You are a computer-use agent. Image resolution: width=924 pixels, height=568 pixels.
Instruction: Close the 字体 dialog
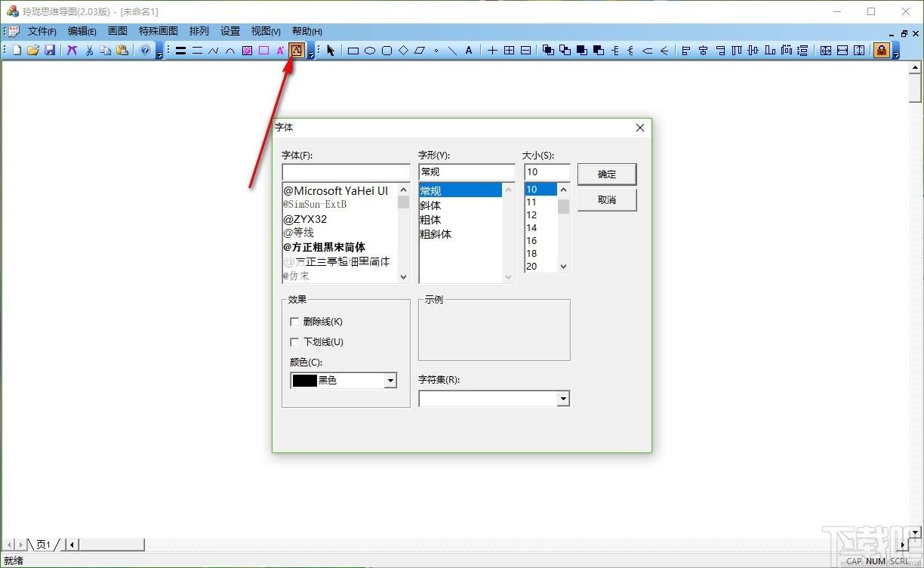[x=640, y=128]
